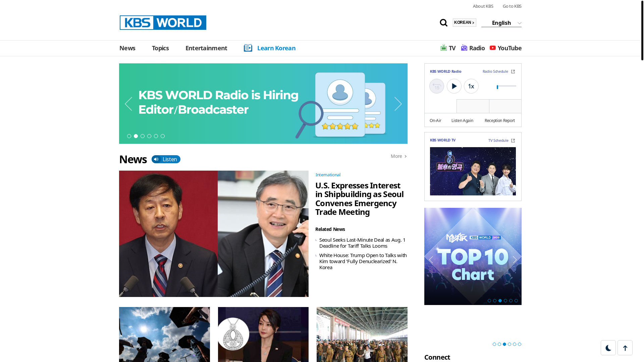This screenshot has height=362, width=644.
Task: Open the KBS WORLD logo homepage
Action: click(x=163, y=22)
